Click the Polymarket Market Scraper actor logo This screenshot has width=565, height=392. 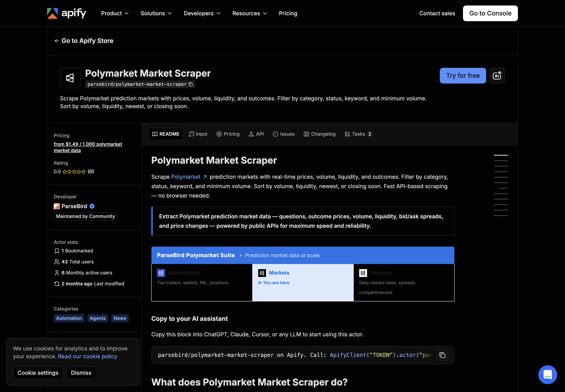click(x=70, y=78)
